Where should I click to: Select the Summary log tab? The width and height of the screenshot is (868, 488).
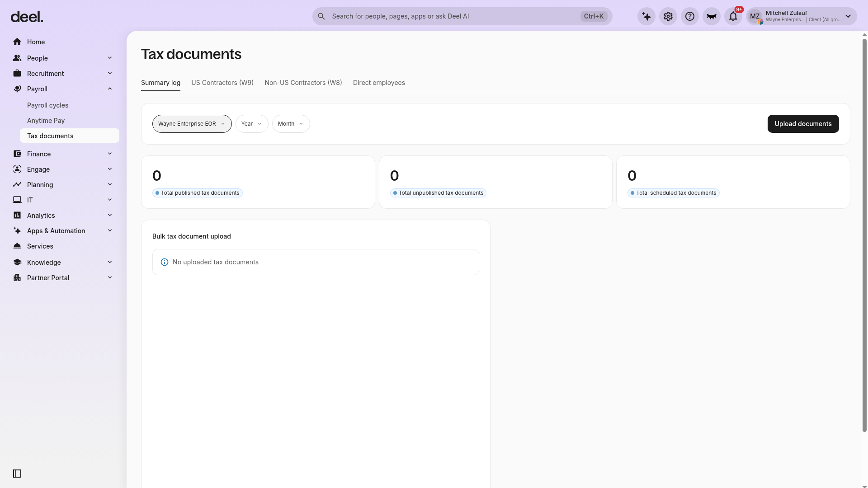pos(160,83)
